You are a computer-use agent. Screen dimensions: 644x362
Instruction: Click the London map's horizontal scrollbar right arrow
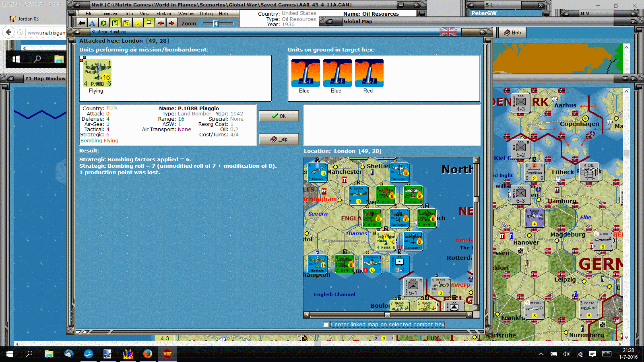(469, 315)
